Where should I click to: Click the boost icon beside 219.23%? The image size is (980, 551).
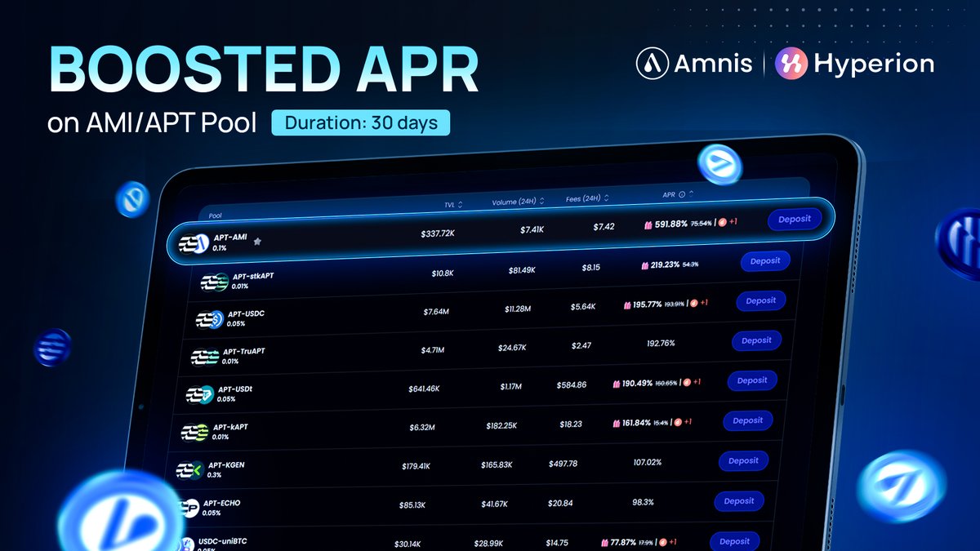(644, 264)
